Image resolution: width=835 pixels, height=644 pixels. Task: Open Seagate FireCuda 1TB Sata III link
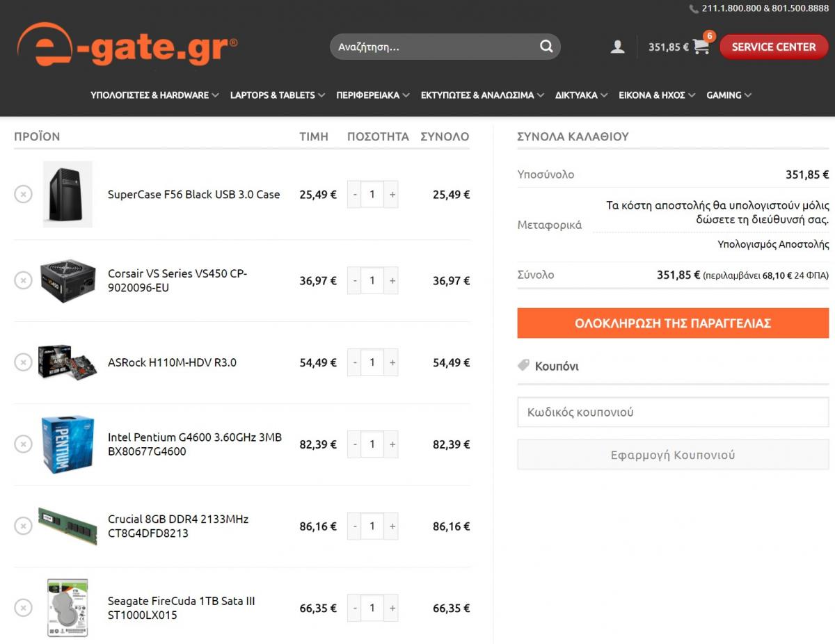182,608
